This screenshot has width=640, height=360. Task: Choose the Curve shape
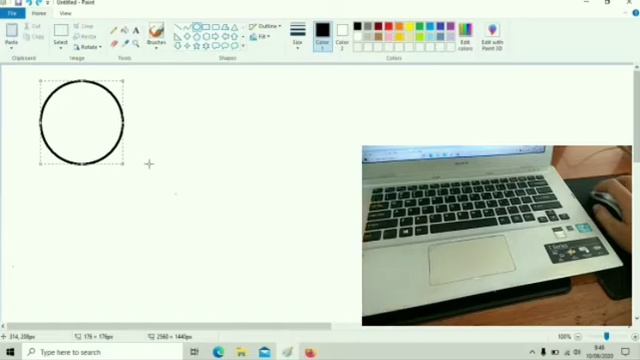187,27
